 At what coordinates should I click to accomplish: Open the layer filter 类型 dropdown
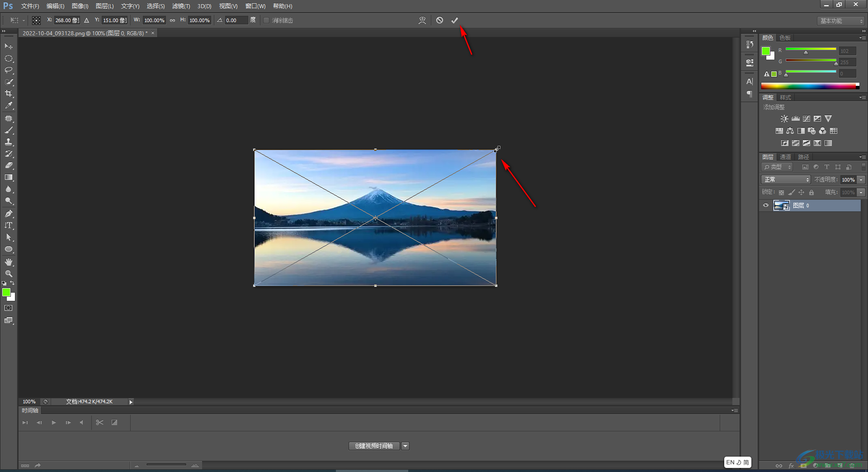777,167
